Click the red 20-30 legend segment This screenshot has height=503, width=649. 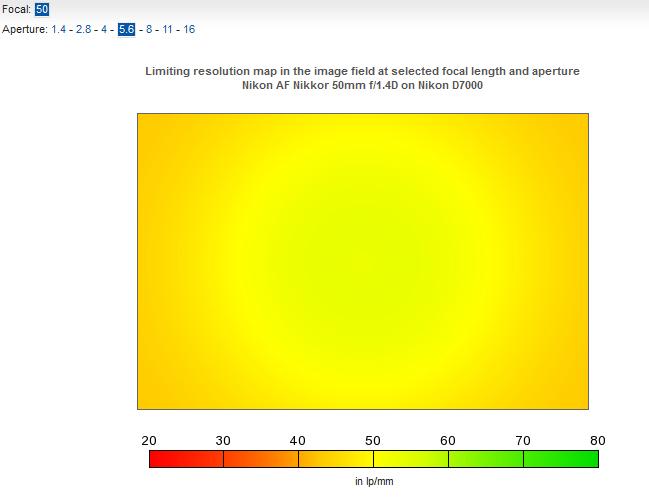pyautogui.click(x=186, y=459)
